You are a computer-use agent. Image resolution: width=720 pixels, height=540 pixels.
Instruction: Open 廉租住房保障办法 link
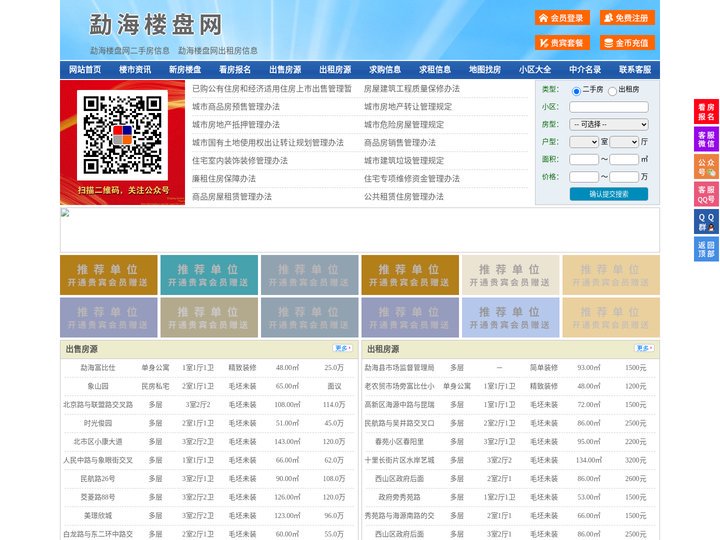pyautogui.click(x=224, y=178)
